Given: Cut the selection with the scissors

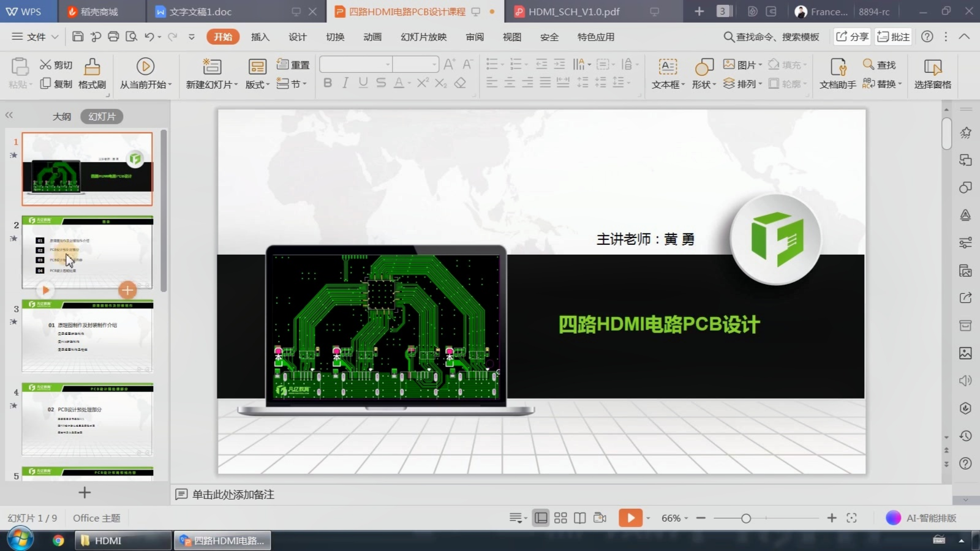Looking at the screenshot, I should pos(56,65).
